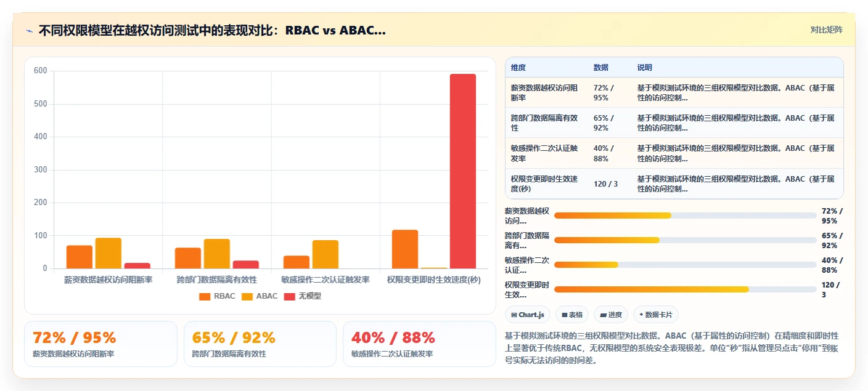Click the 跨部门数据隔离 progress bar
This screenshot has height=391, width=868.
685,240
